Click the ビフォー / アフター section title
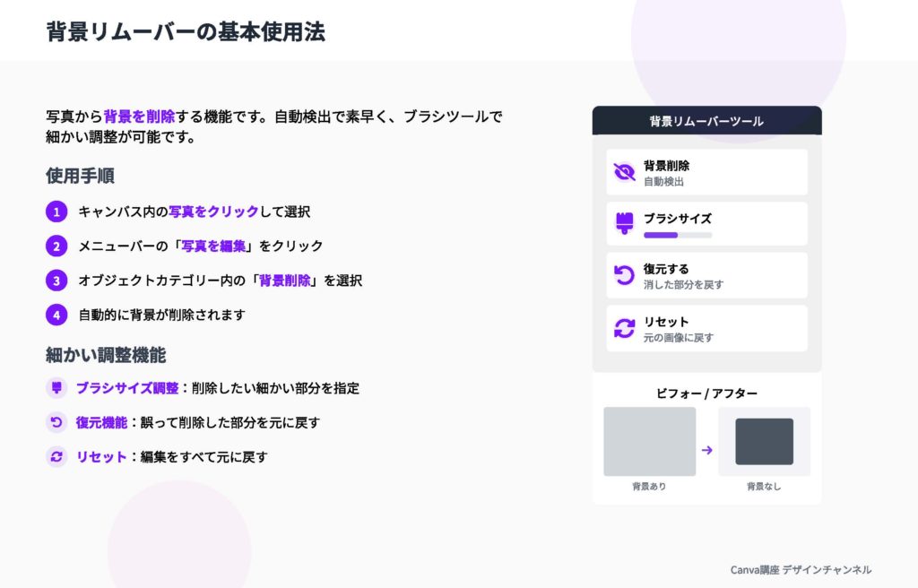Screen dimensions: 918x588 pos(706,393)
